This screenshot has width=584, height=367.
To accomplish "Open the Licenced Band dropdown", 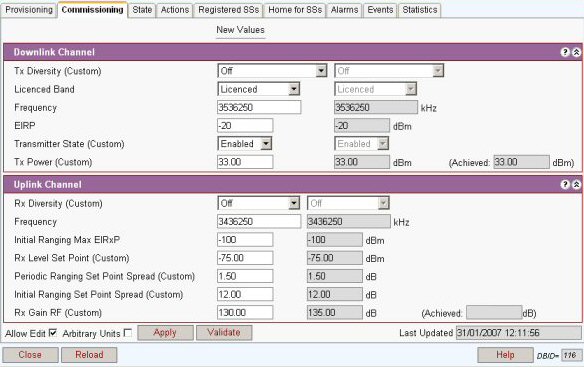I will pos(258,89).
